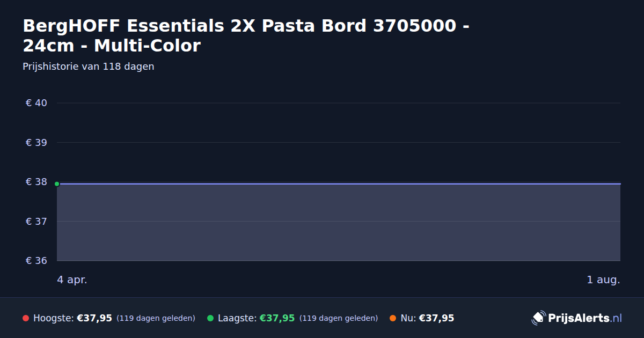Click the orange Nu indicator dot
Image resolution: width=644 pixels, height=338 pixels.
(x=393, y=318)
